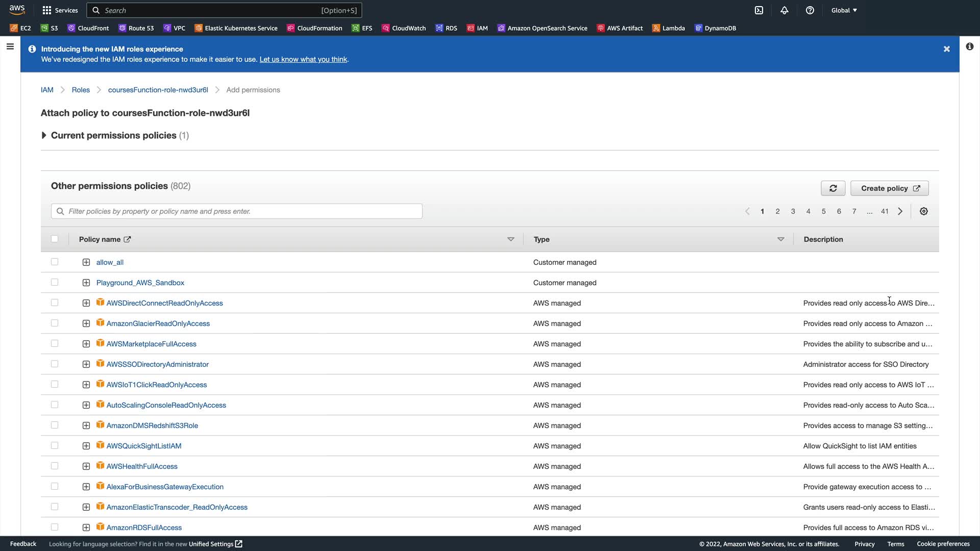Screen dimensions: 980x551
Task: Open the help question mark menu
Action: (810, 10)
